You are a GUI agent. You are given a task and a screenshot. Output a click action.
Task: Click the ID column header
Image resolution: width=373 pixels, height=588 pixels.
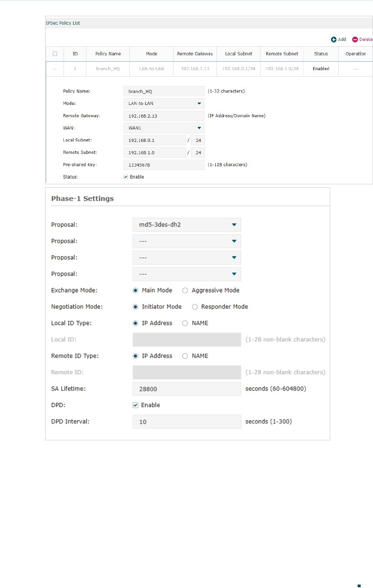click(x=75, y=54)
